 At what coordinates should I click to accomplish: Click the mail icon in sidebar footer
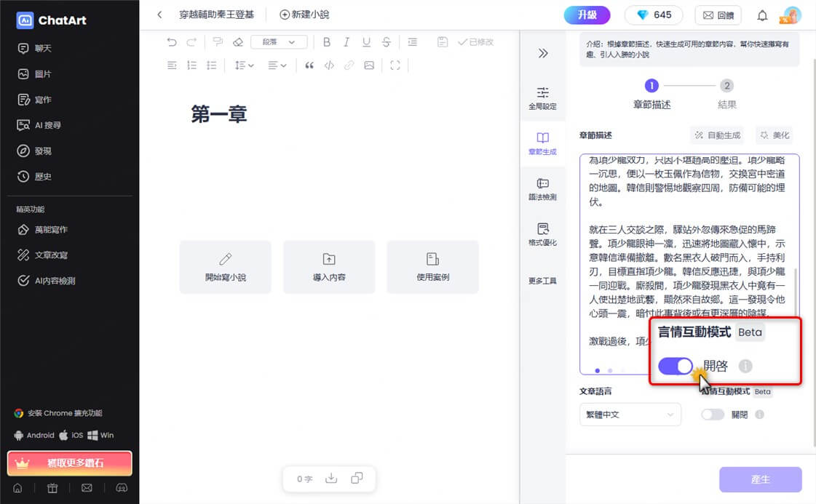[x=87, y=488]
